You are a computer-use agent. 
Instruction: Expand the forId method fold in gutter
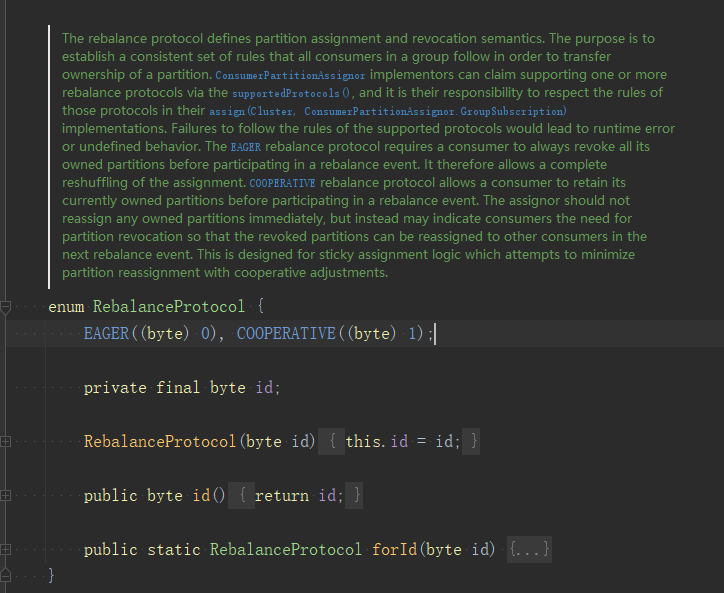pos(6,550)
